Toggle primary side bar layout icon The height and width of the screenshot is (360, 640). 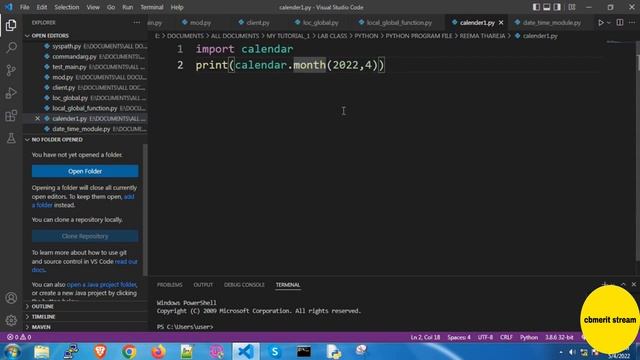click(x=536, y=7)
